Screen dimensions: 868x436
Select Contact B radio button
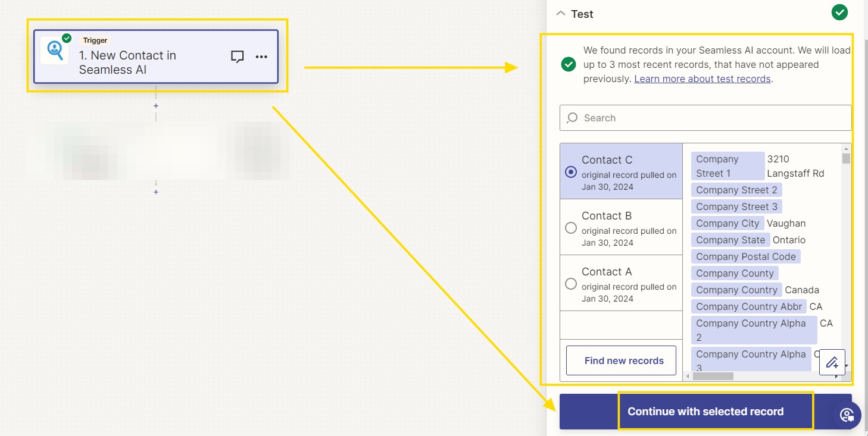571,228
